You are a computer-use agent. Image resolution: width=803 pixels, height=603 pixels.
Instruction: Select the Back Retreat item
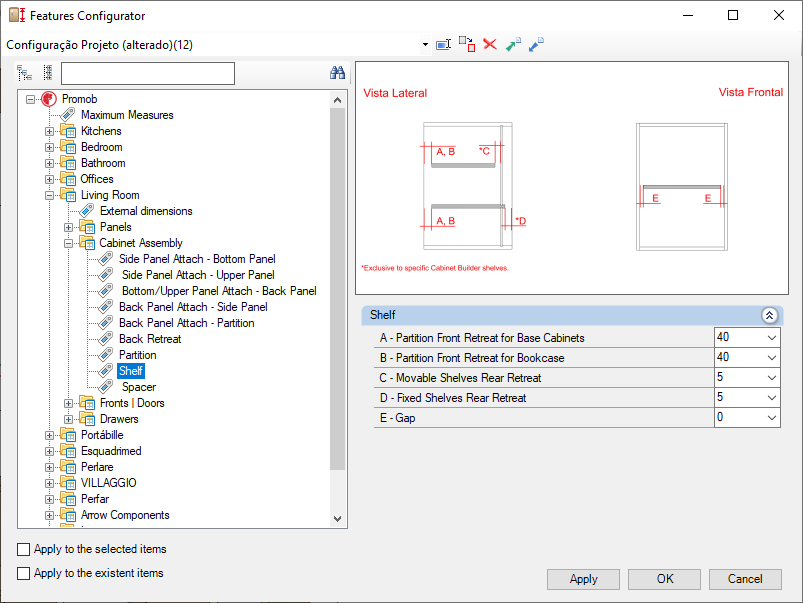(x=150, y=339)
